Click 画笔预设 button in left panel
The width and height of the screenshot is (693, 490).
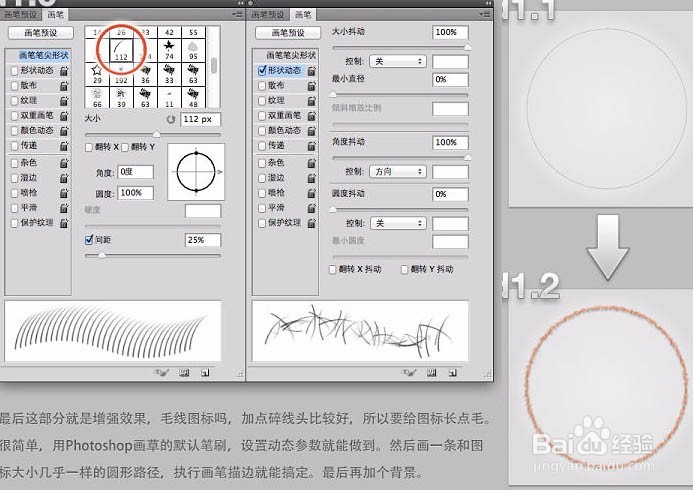(41, 33)
